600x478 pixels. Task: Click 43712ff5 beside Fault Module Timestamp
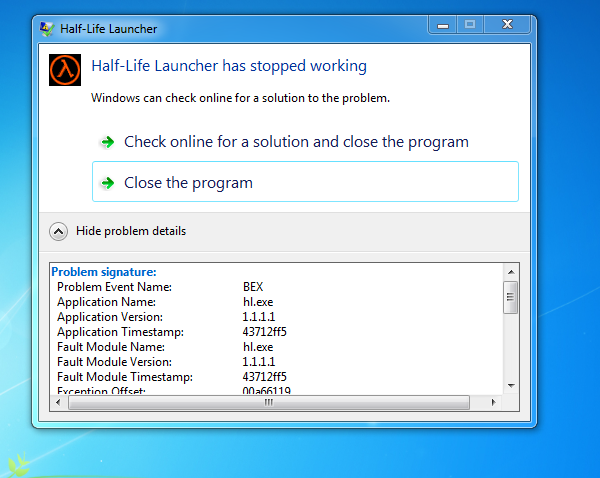coord(264,377)
